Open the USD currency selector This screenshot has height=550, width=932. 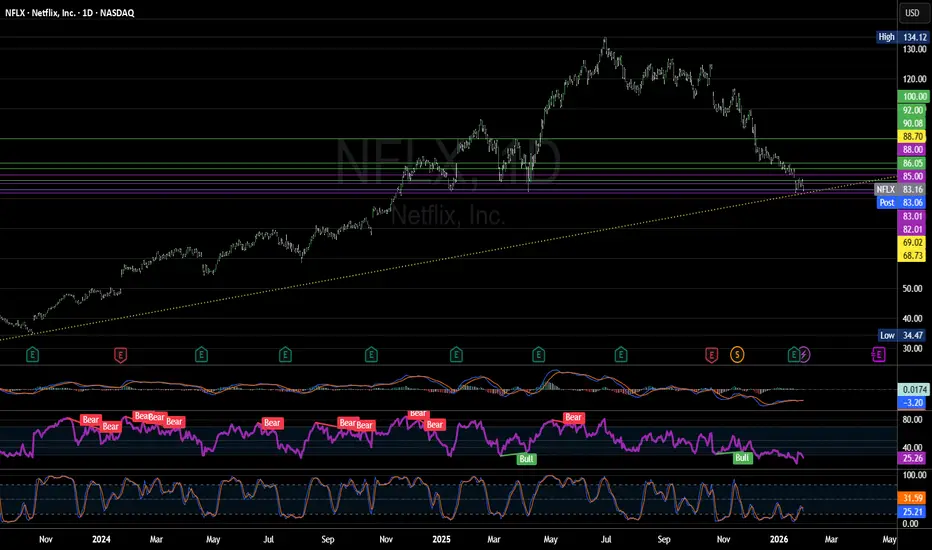pyautogui.click(x=912, y=12)
